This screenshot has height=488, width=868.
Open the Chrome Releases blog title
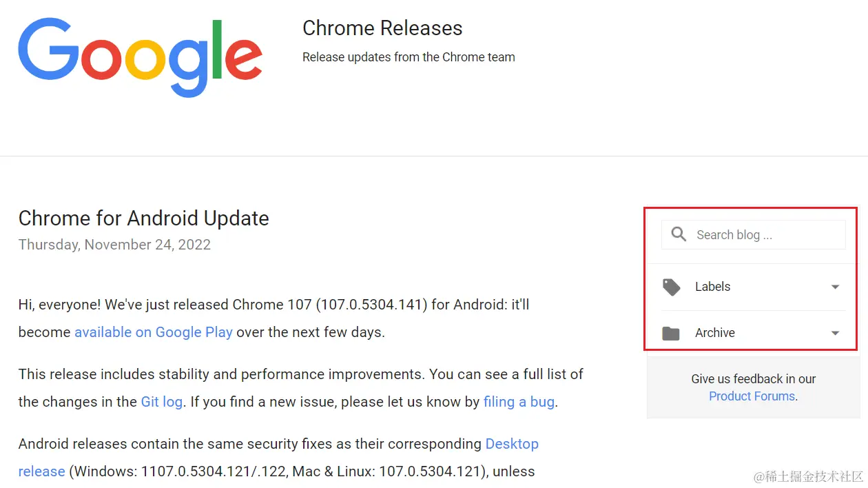(x=382, y=28)
